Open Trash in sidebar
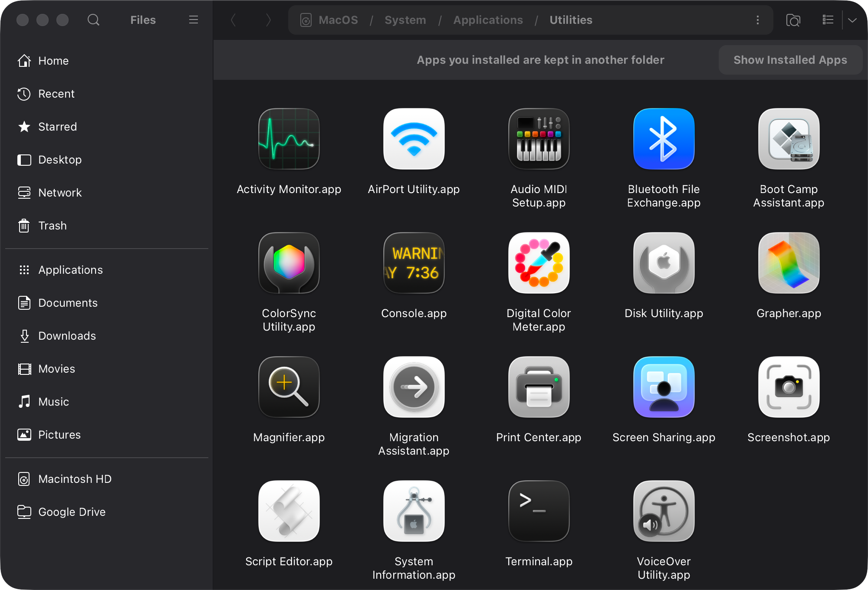The image size is (868, 590). point(106,226)
